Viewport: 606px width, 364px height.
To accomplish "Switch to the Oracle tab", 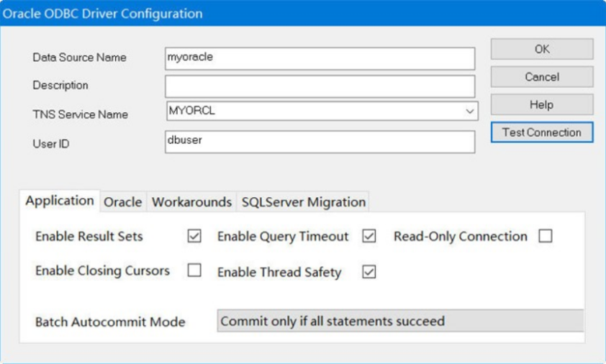I will click(x=123, y=202).
